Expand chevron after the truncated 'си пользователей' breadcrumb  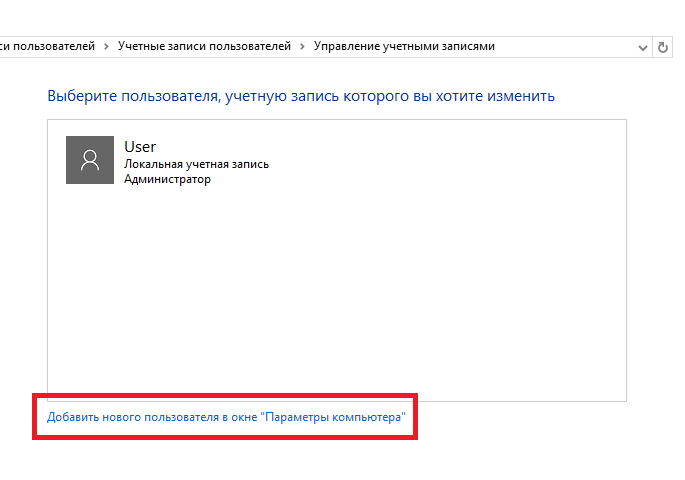106,47
